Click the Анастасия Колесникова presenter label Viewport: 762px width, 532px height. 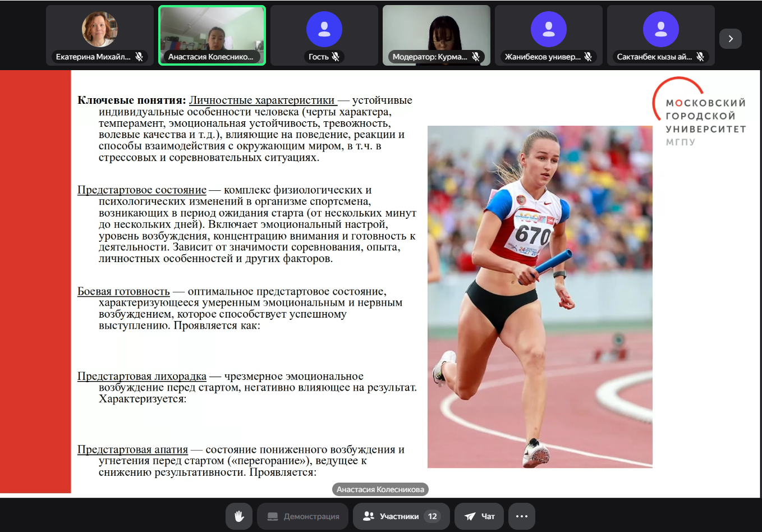[x=380, y=489]
